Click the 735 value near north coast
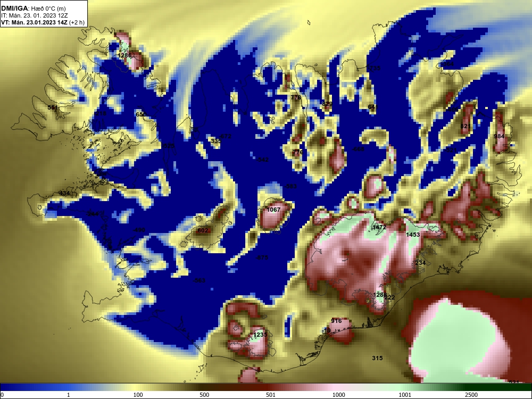This screenshot has width=532, height=399. (x=375, y=68)
